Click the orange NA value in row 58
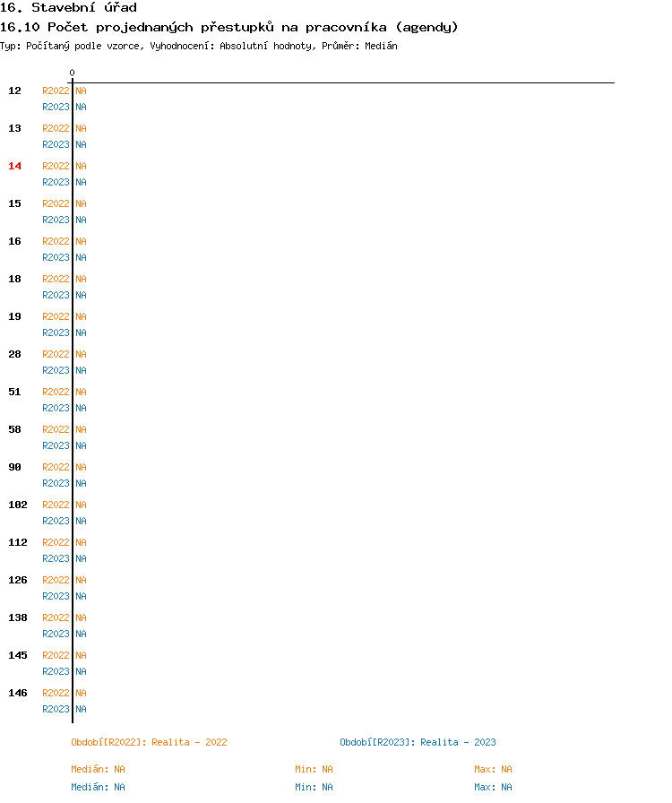This screenshot has height=803, width=672. pyautogui.click(x=81, y=429)
